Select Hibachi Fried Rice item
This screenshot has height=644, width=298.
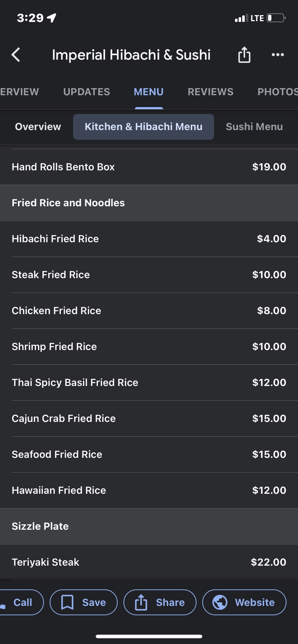pyautogui.click(x=55, y=239)
